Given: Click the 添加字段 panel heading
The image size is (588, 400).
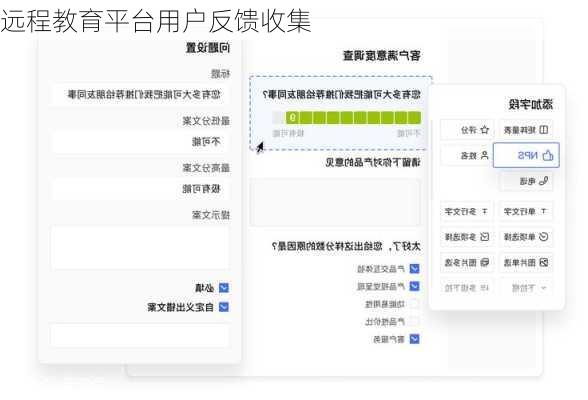Looking at the screenshot, I should (530, 104).
